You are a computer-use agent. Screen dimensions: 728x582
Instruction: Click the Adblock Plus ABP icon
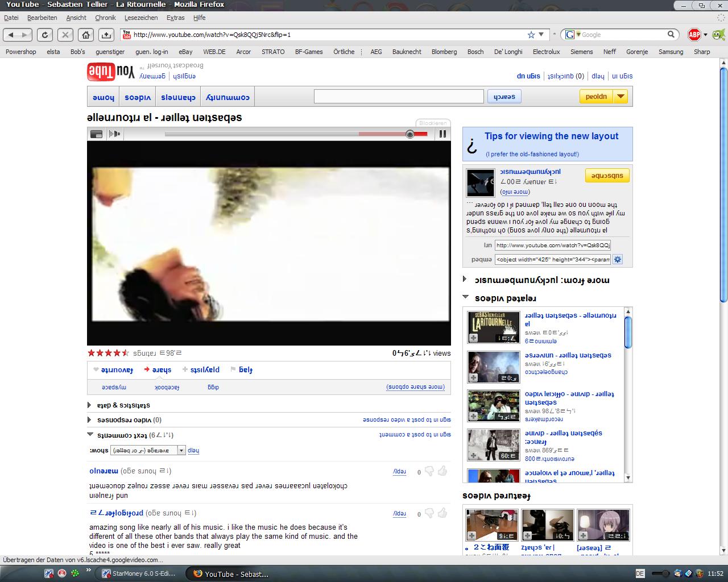coord(694,35)
